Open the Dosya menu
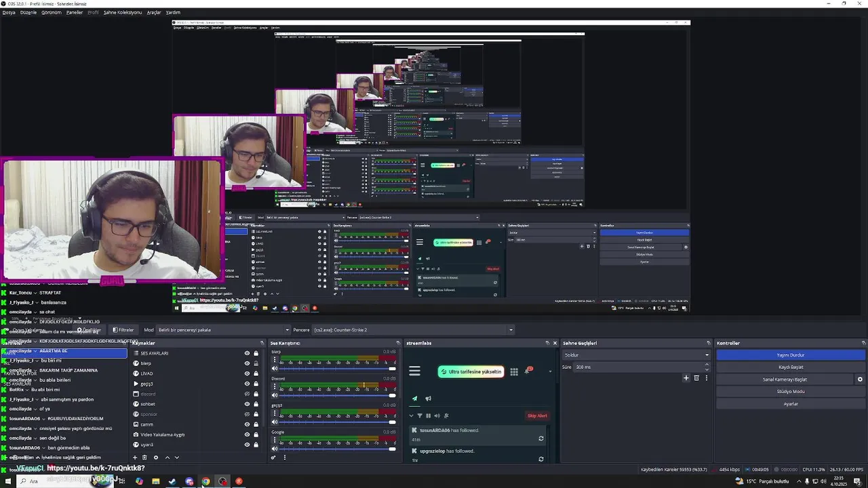868x488 pixels. (x=8, y=12)
